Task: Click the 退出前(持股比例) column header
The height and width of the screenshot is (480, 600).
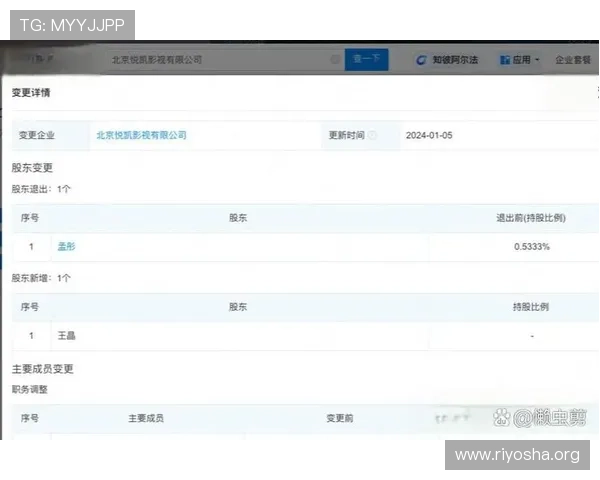Action: (531, 218)
